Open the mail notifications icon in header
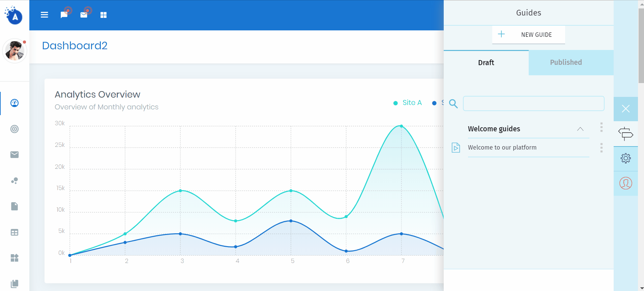Image resolution: width=644 pixels, height=291 pixels. coord(84,15)
